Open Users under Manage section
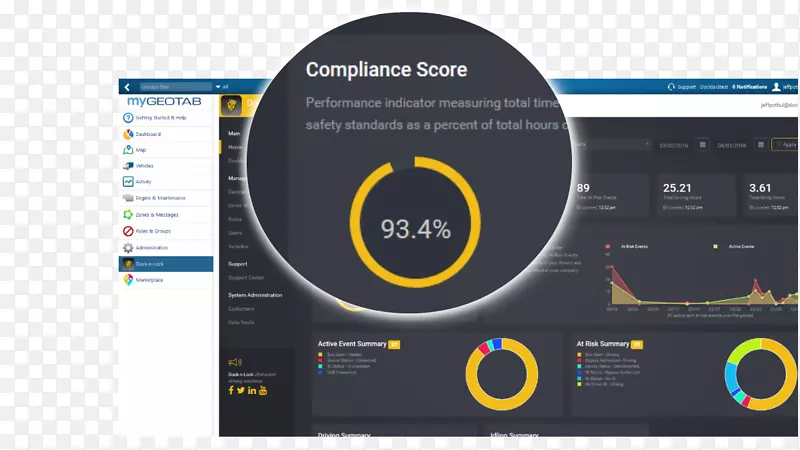This screenshot has width=800, height=450. (235, 233)
